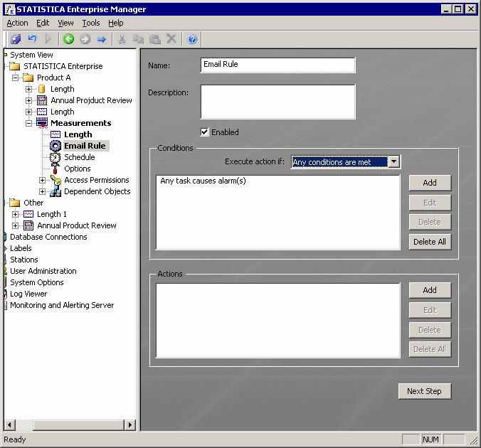
Task: Select User Administration in the tree
Action: click(x=43, y=271)
